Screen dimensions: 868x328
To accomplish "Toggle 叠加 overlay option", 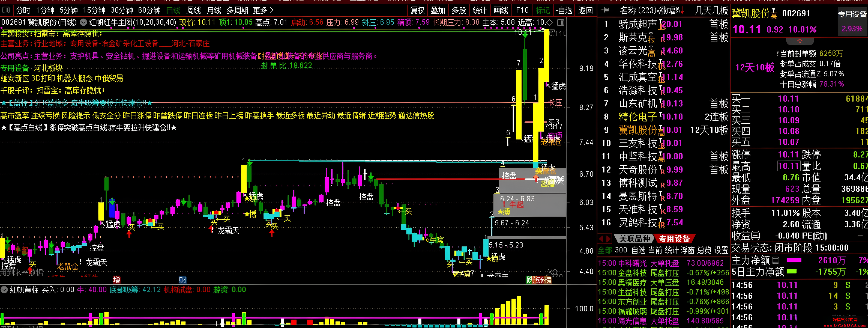I will tap(438, 10).
